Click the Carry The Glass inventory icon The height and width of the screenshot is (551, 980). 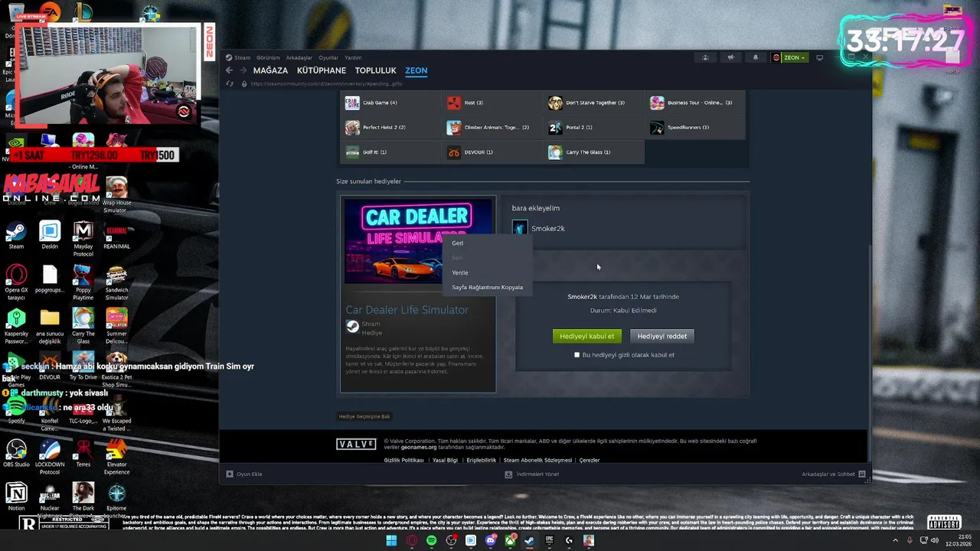pyautogui.click(x=555, y=152)
